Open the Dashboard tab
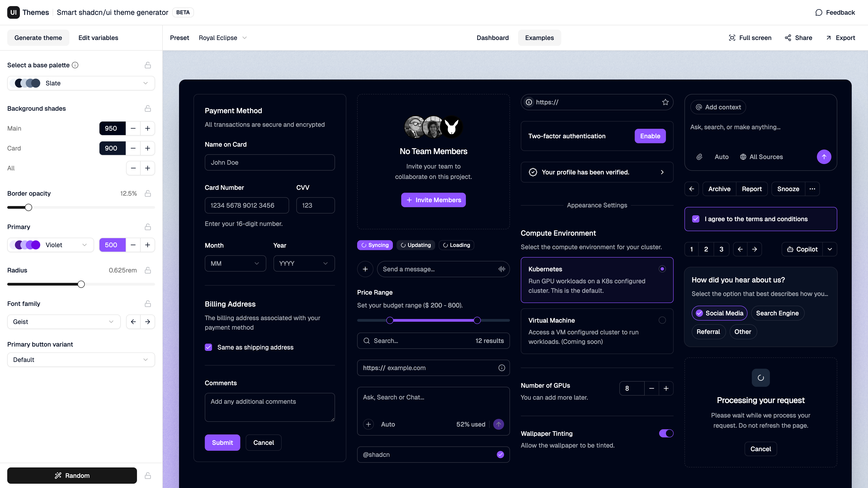This screenshot has width=868, height=488. coord(493,38)
